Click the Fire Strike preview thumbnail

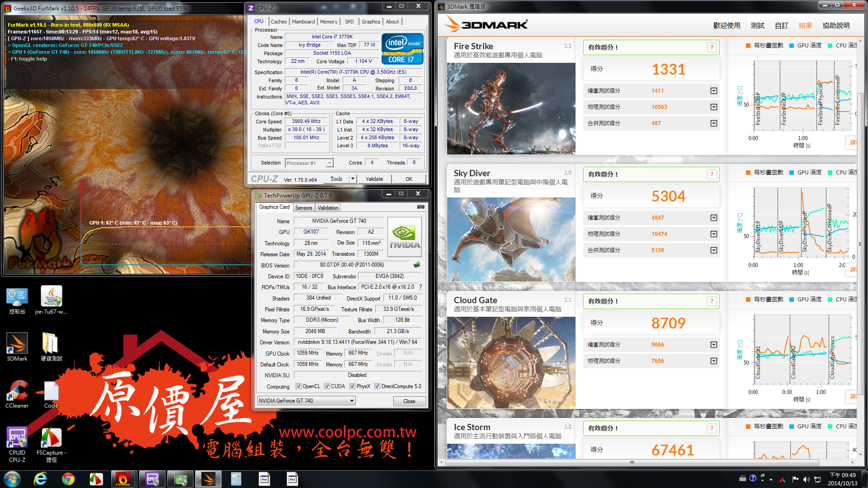pos(511,109)
